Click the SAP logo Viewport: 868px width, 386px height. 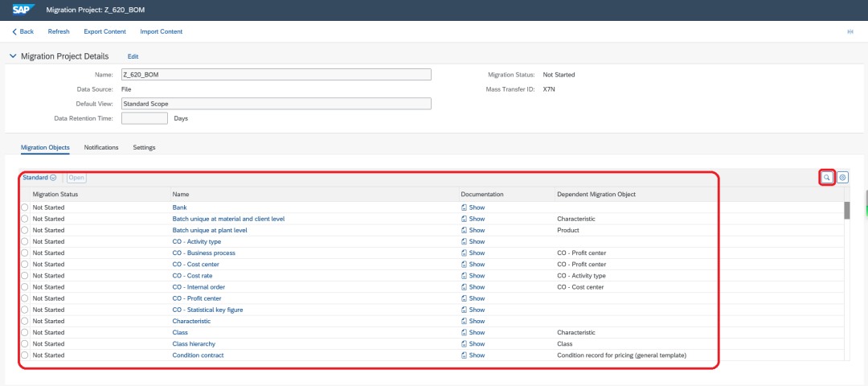(x=24, y=10)
